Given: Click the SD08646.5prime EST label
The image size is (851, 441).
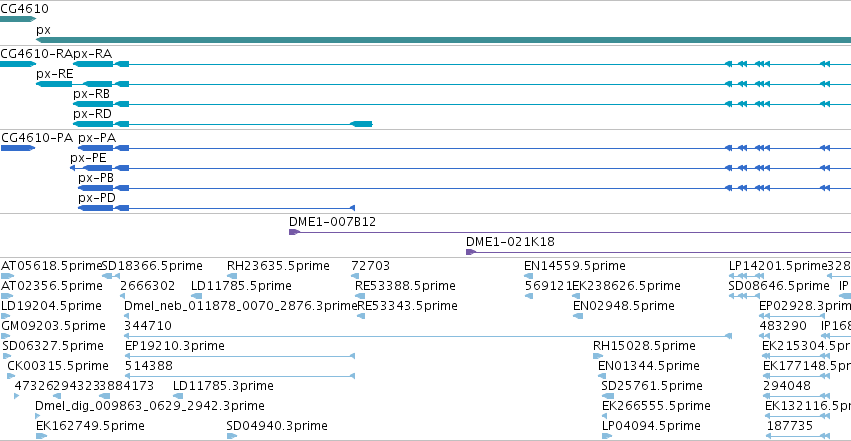Looking at the screenshot, I should point(779,286).
